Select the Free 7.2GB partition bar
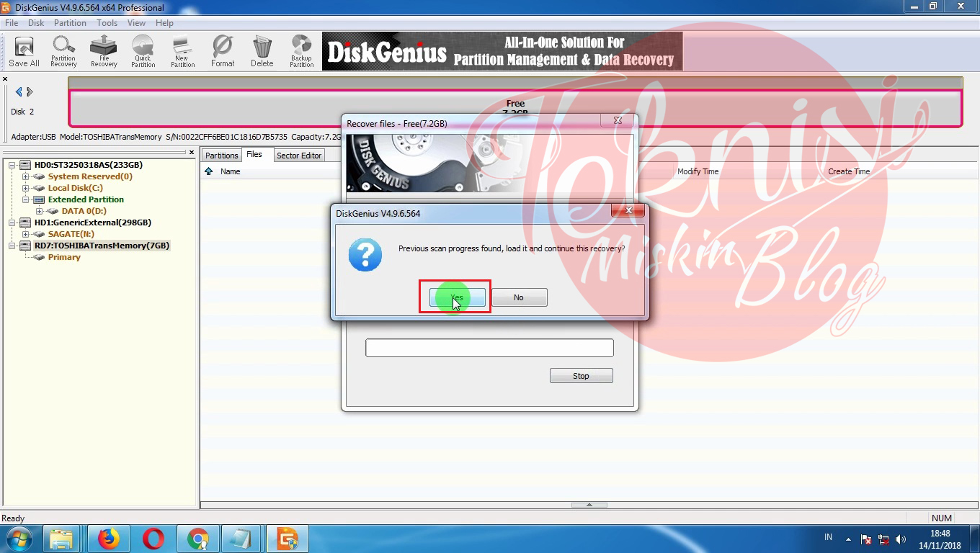This screenshot has height=553, width=980. click(515, 108)
